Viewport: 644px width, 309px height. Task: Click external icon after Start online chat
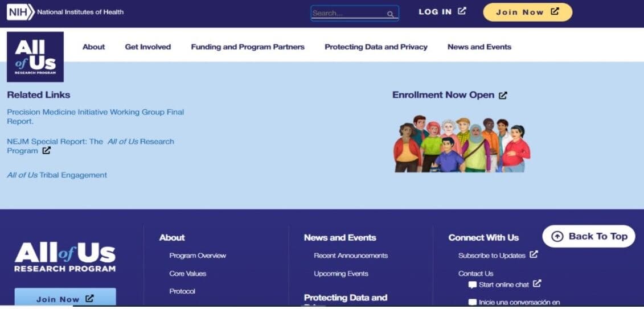coord(537,283)
